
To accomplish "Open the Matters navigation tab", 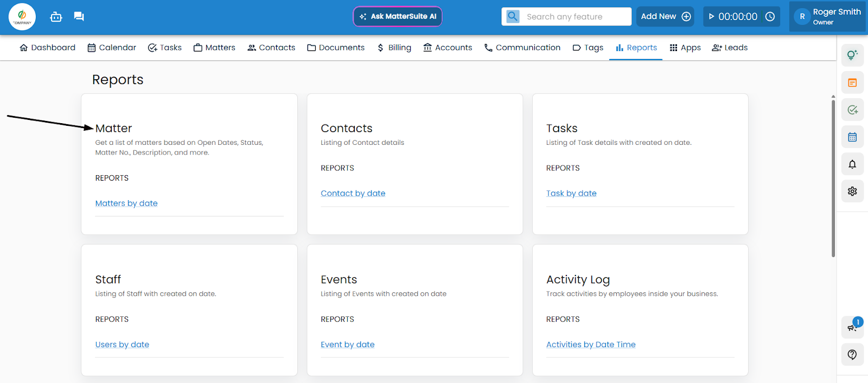I will coord(214,48).
